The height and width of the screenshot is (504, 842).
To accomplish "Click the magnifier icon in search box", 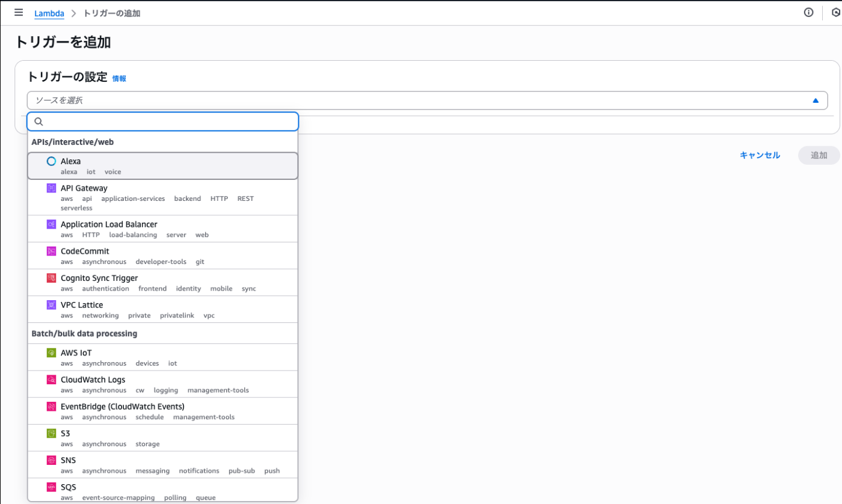I will pyautogui.click(x=38, y=121).
